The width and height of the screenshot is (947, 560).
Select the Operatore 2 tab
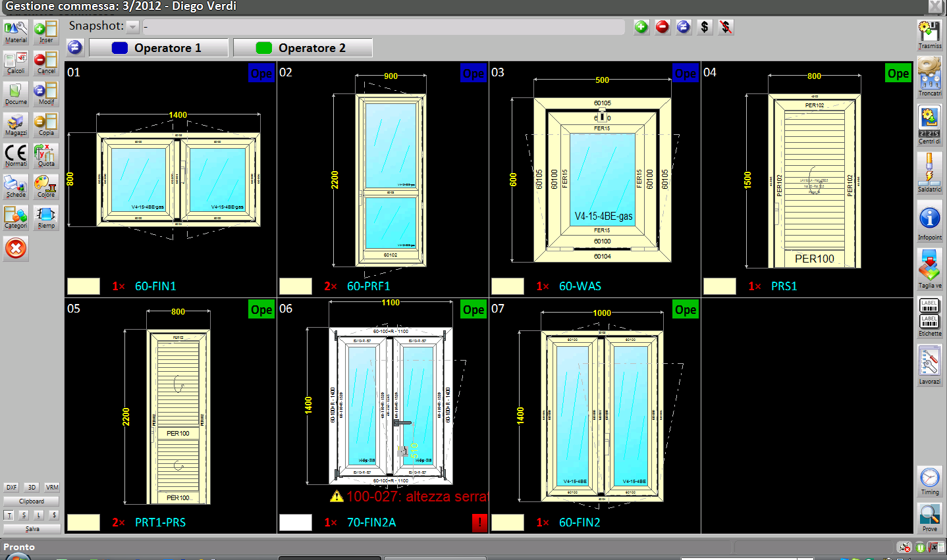[303, 47]
